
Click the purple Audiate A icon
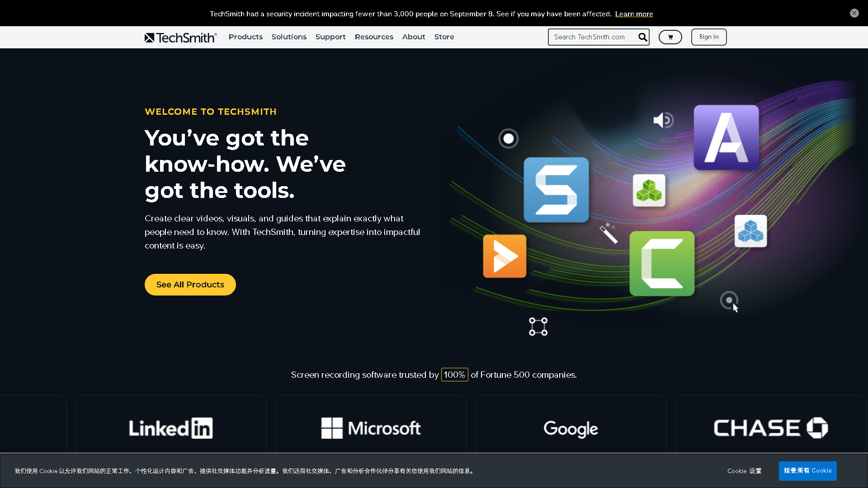coord(726,137)
